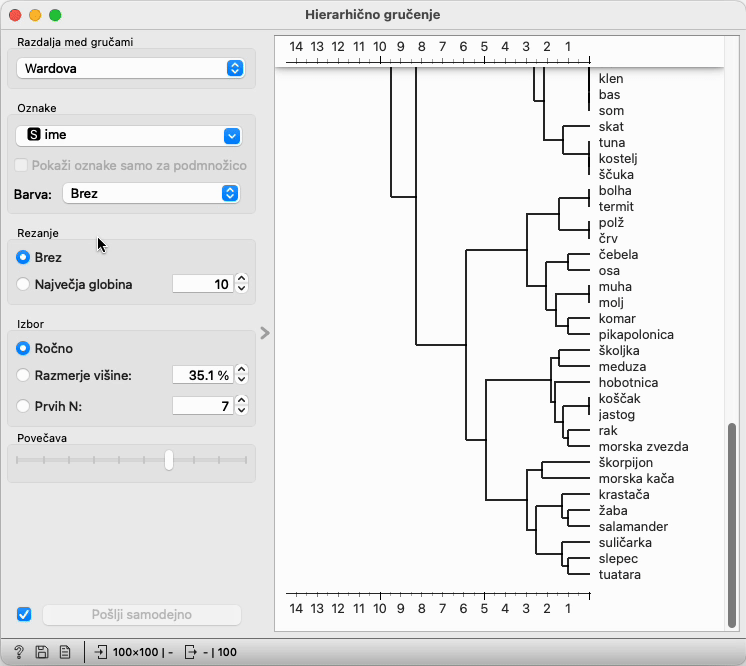The width and height of the screenshot is (746, 666).
Task: Select Največja globina radio button
Action: click(x=23, y=284)
